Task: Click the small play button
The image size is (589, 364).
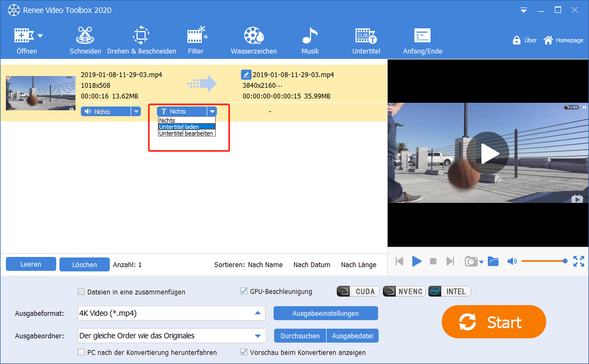Action: 417,261
